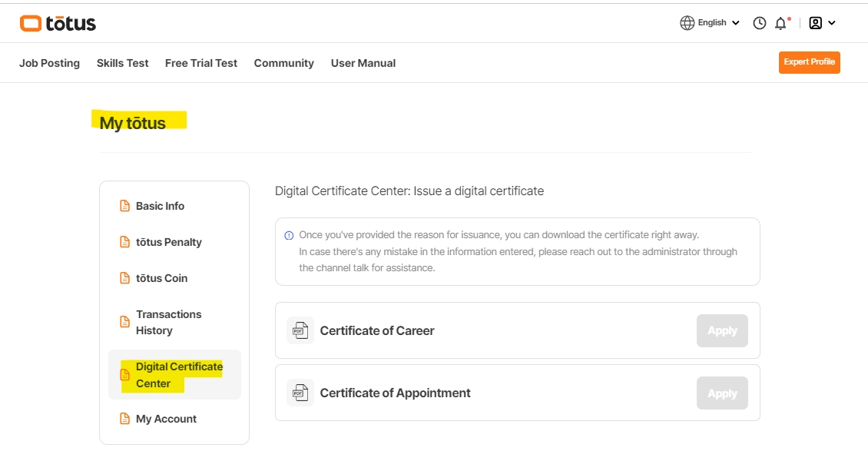Open the clock history icon
The image size is (868, 471).
(760, 23)
